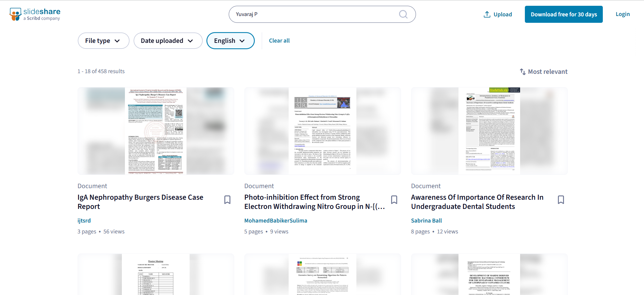This screenshot has width=644, height=295.
Task: Click the sort arrows icon
Action: [x=522, y=72]
